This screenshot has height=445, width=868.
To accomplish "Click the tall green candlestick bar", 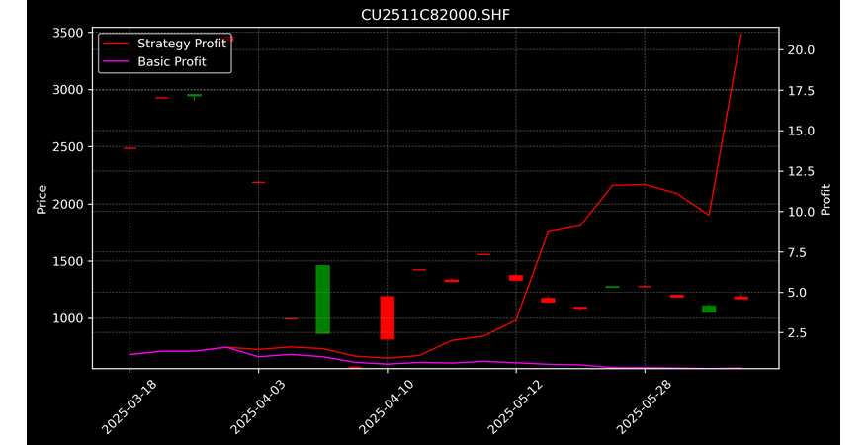I will pos(322,300).
